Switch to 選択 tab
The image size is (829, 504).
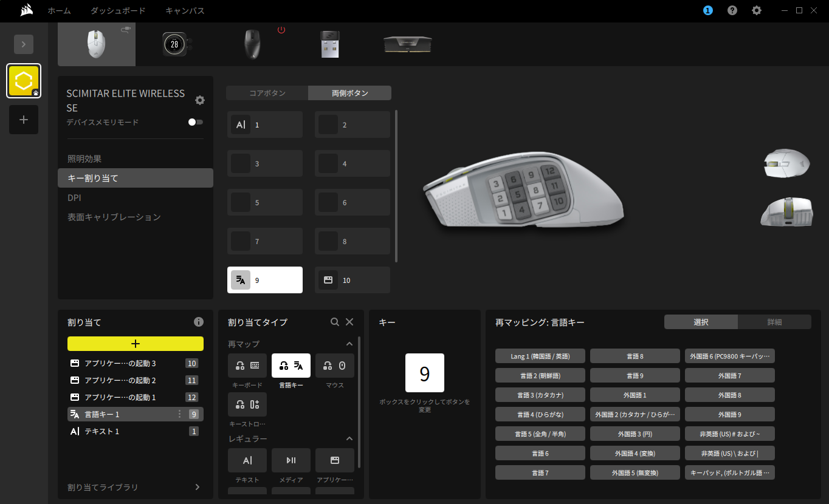(701, 322)
